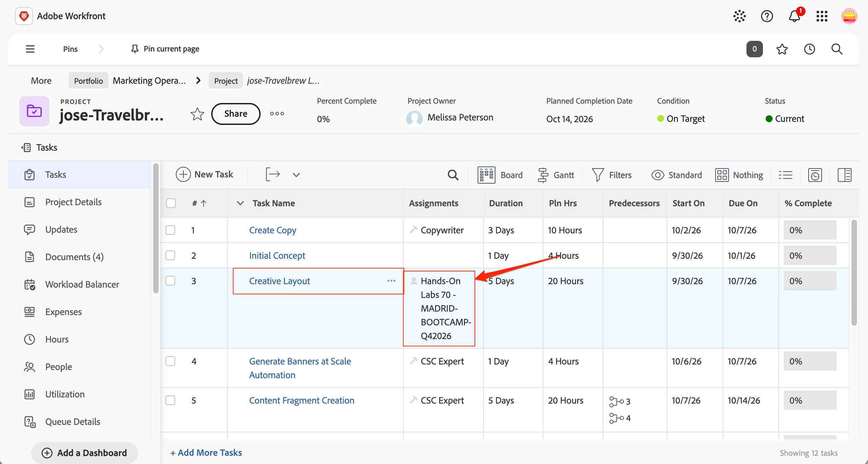
Task: Click the user profile avatar
Action: (849, 16)
